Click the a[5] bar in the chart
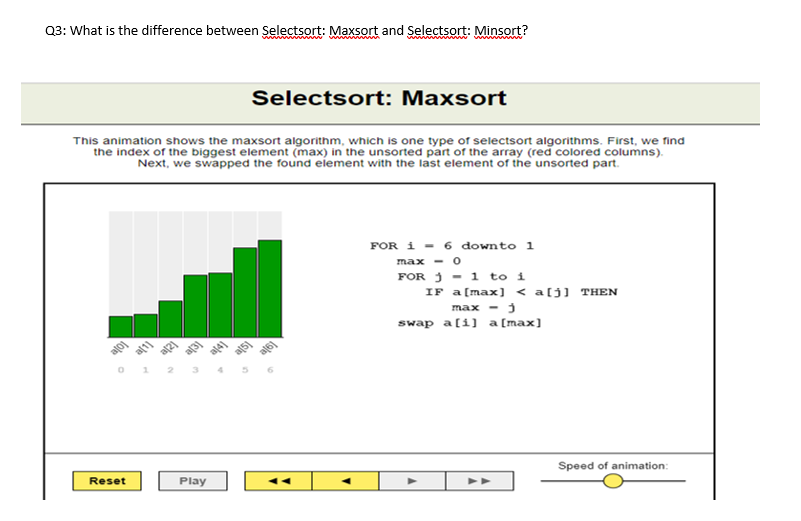Screen dimensions: 801x521 pos(245,292)
